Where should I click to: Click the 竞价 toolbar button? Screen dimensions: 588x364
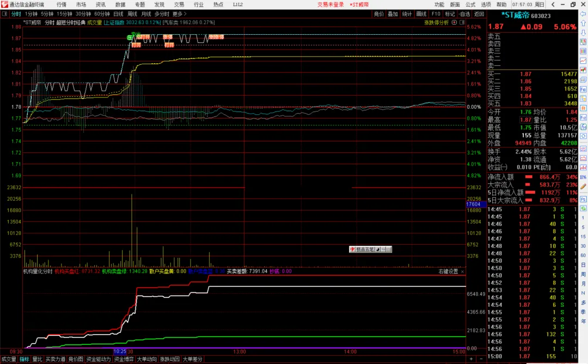click(x=379, y=14)
